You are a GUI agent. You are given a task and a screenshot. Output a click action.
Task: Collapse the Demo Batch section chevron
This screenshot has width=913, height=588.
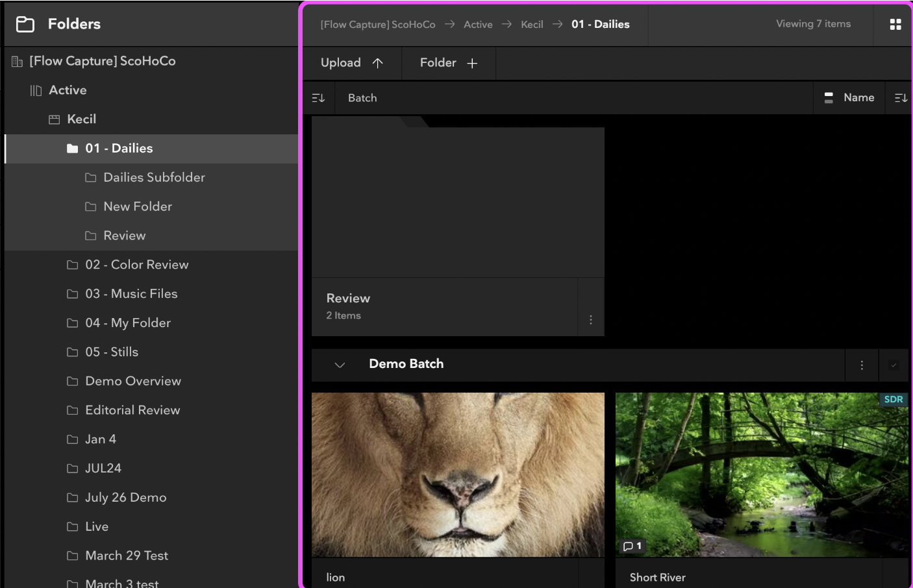[340, 365]
